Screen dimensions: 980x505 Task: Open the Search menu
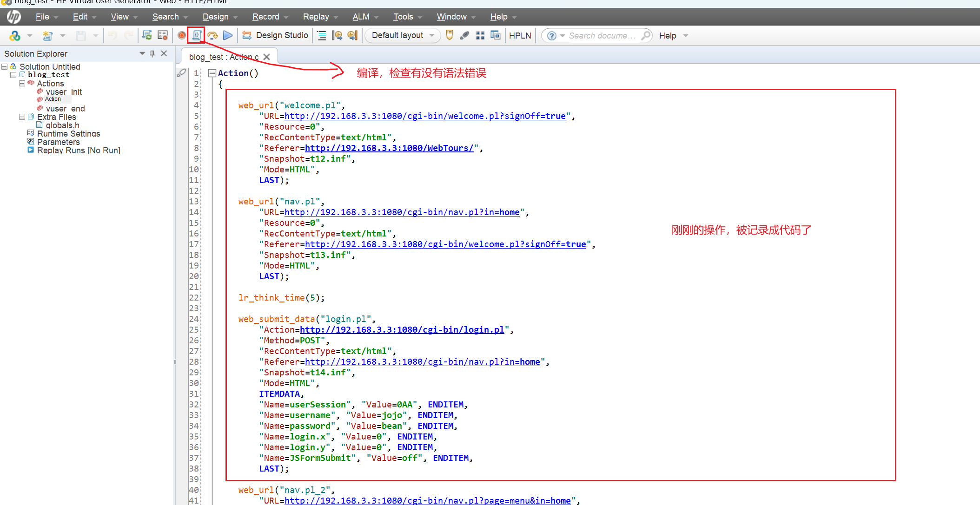click(x=169, y=17)
